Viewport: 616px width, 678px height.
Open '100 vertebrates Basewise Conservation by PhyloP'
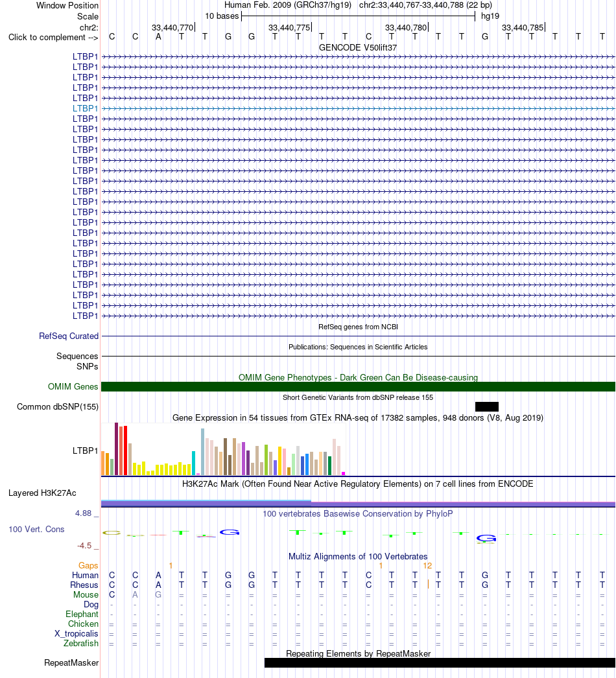click(x=358, y=514)
